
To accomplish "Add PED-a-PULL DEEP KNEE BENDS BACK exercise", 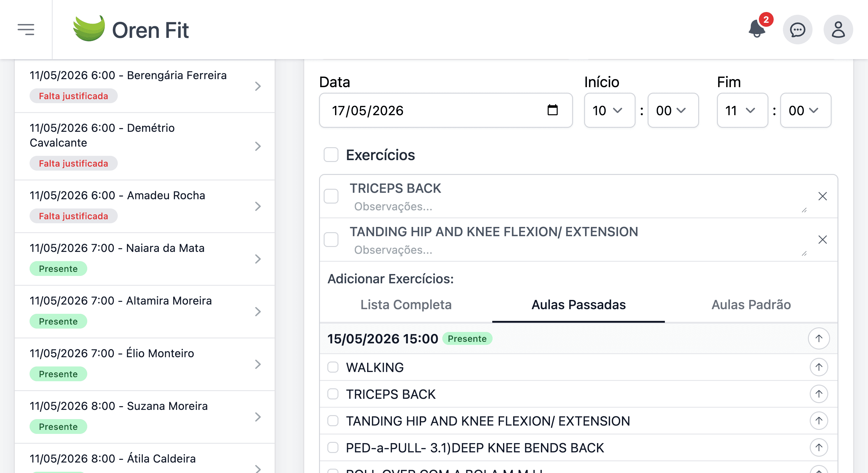I will pos(818,447).
